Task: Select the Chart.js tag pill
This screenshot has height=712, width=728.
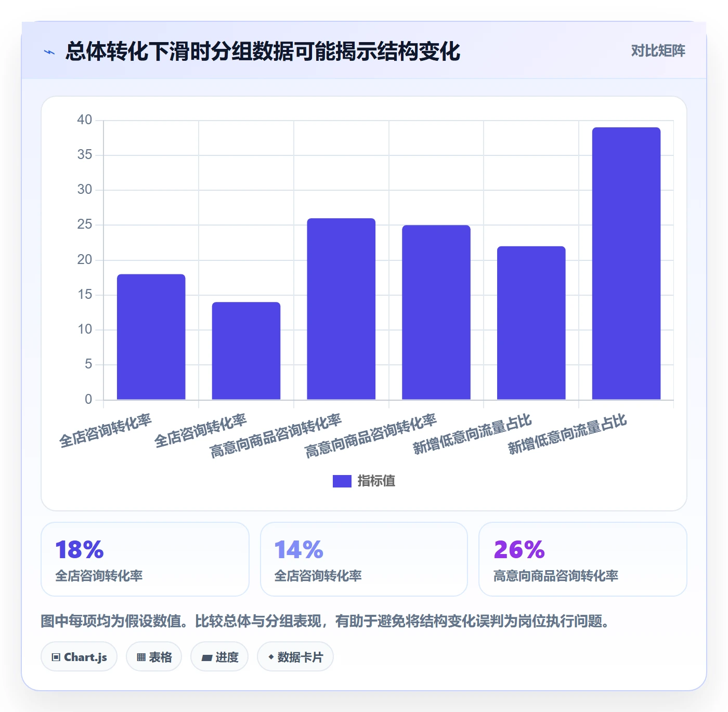Action: click(79, 657)
